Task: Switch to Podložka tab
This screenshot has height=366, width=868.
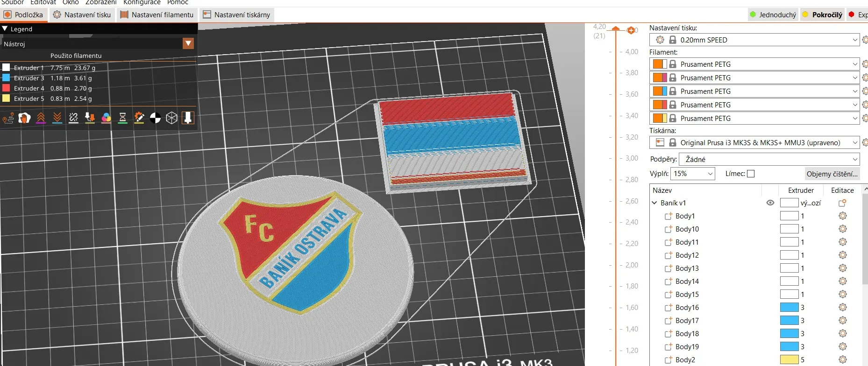Action: point(23,14)
